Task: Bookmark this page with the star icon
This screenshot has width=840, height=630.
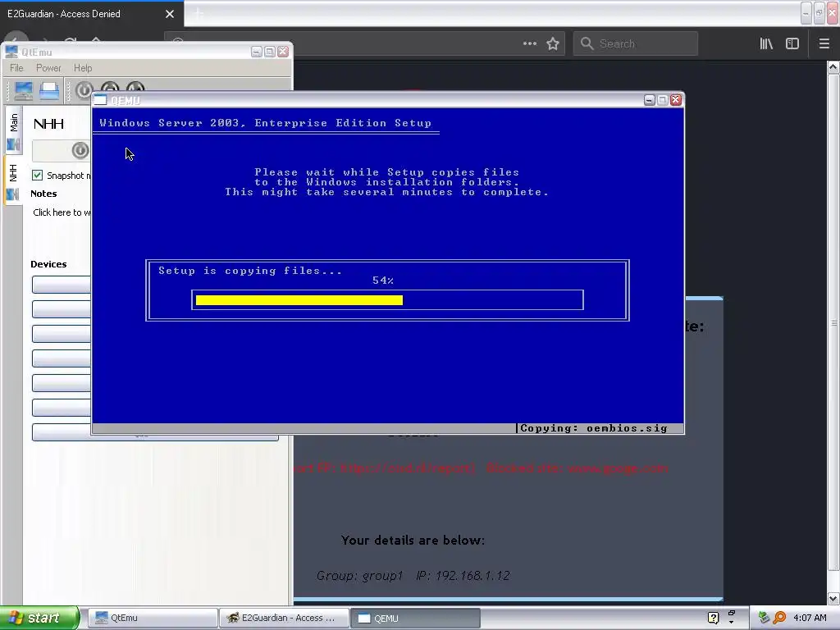Action: (x=553, y=43)
